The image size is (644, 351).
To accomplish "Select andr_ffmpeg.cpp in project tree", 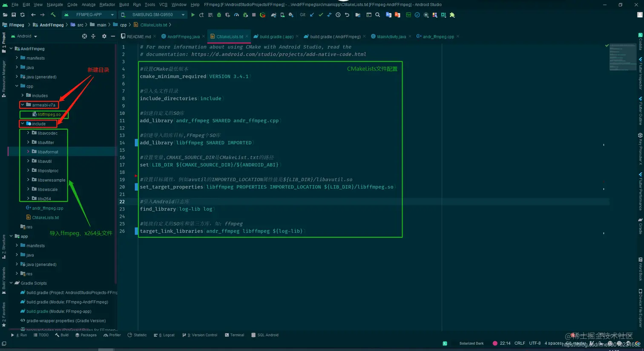I will click(45, 208).
